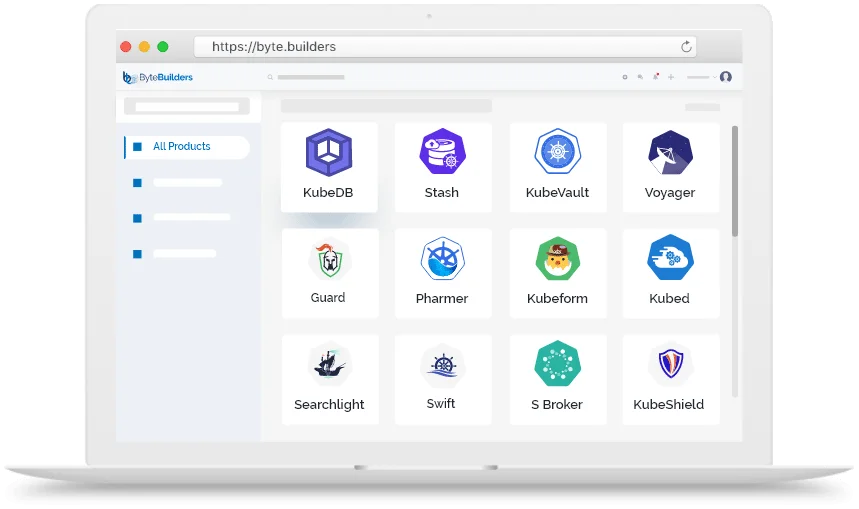Click the plus icon in header
859x509 pixels.
(x=671, y=77)
